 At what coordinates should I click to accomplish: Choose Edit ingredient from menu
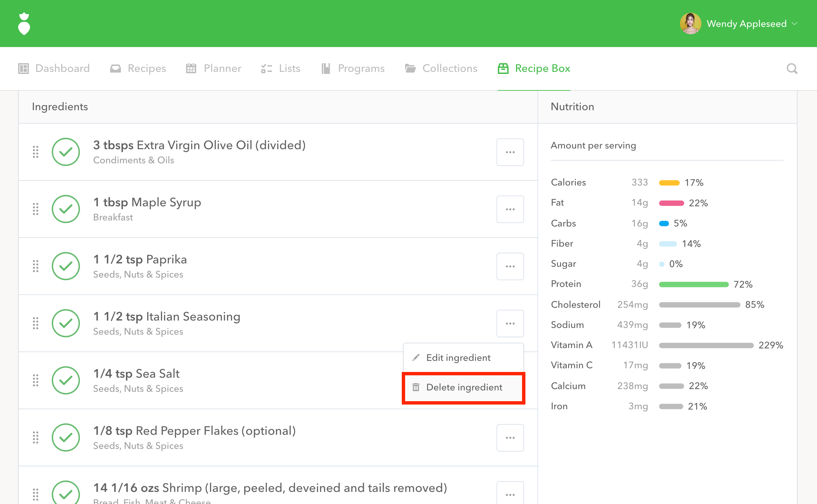coord(458,358)
